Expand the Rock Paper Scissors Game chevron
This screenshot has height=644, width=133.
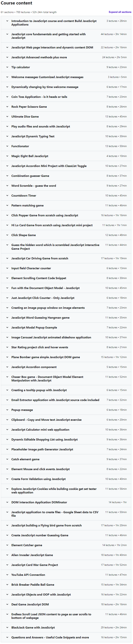[7, 107]
